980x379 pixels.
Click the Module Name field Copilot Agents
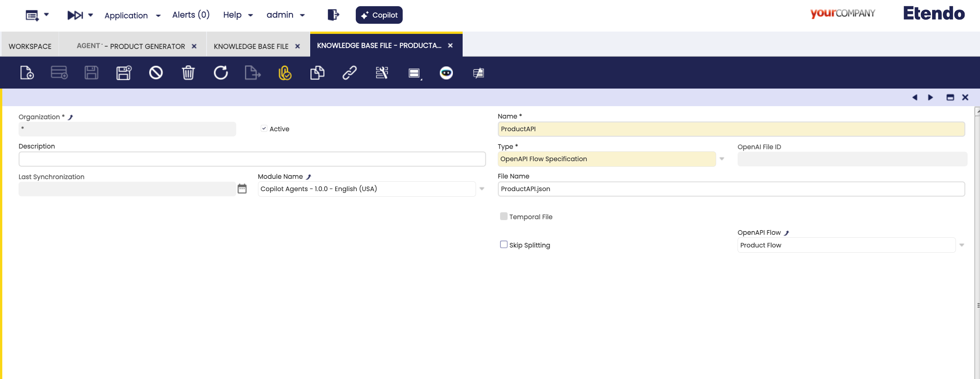pyautogui.click(x=366, y=189)
